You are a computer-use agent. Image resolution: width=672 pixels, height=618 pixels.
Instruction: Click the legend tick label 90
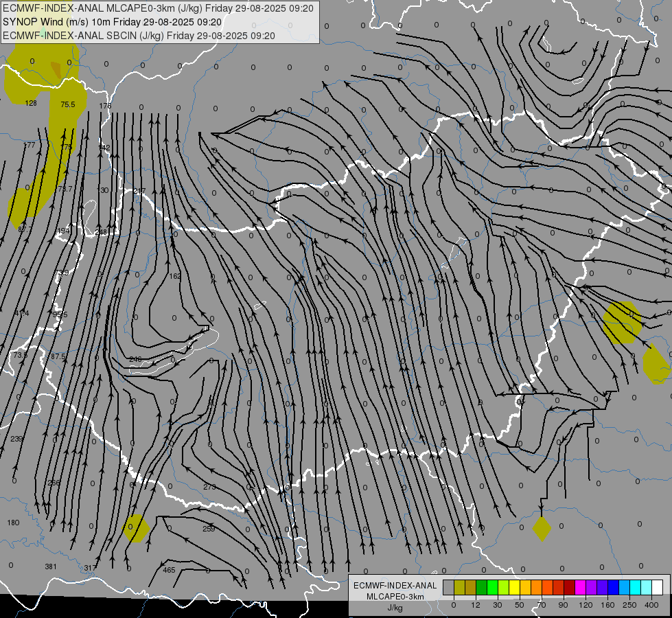tap(563, 605)
